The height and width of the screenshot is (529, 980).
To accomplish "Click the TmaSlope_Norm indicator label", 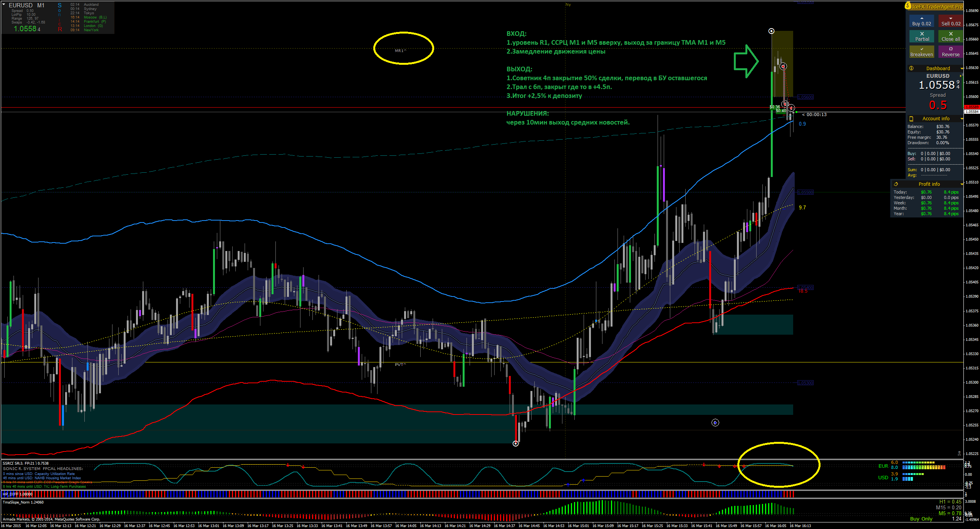I will [23, 502].
